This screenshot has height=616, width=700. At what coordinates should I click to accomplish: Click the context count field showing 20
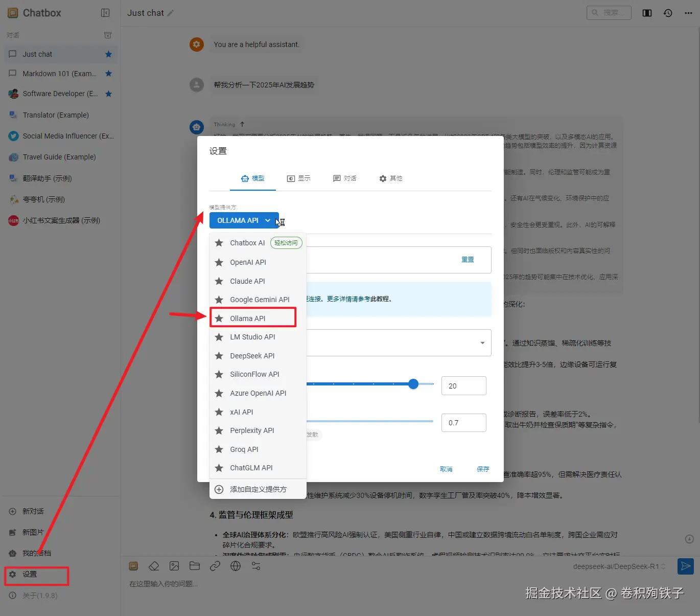point(463,386)
